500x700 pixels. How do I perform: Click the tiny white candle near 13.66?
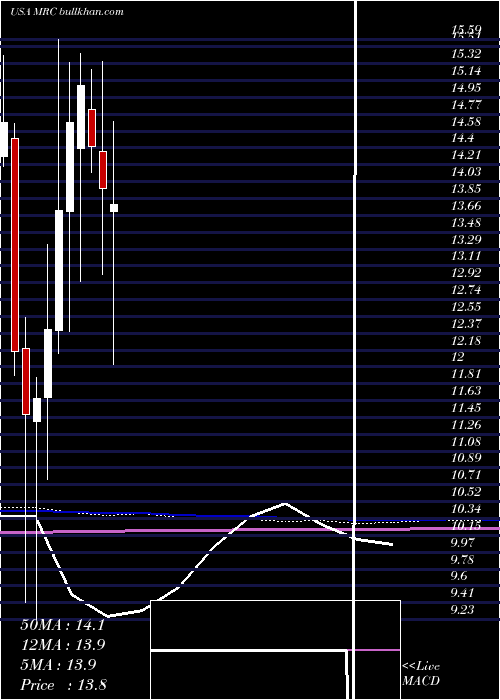click(x=114, y=208)
